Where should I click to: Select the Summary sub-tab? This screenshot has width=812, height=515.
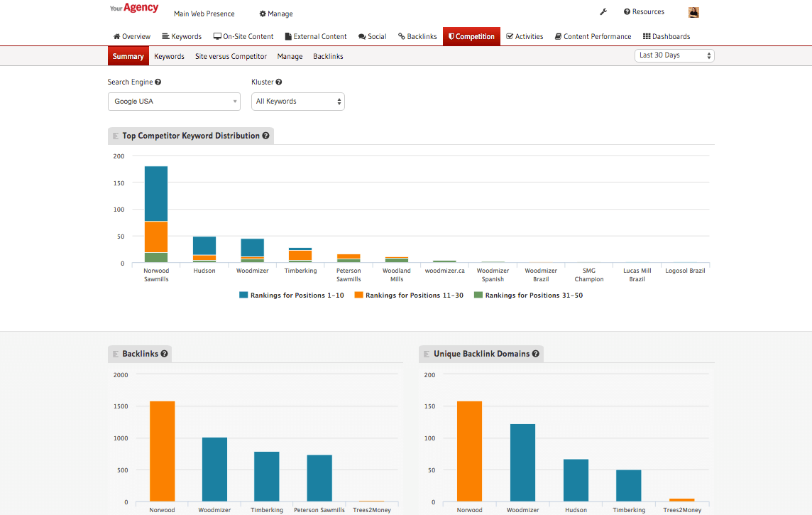pyautogui.click(x=128, y=56)
